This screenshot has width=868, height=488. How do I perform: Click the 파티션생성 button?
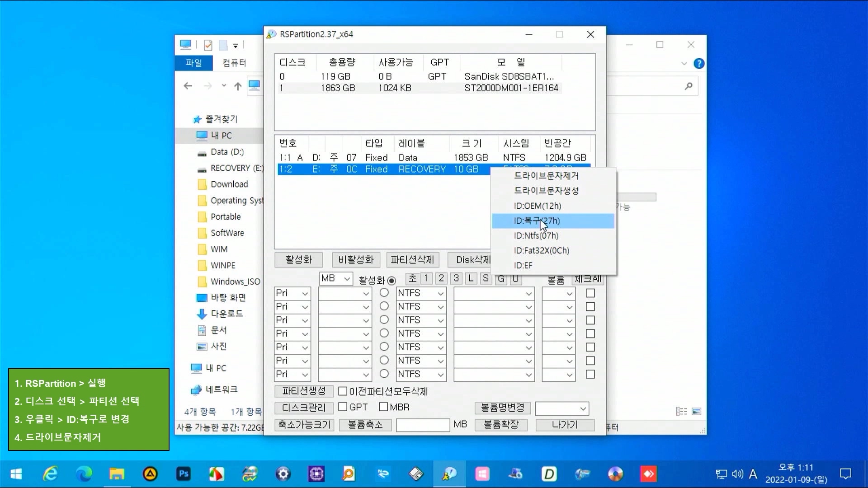tap(304, 391)
